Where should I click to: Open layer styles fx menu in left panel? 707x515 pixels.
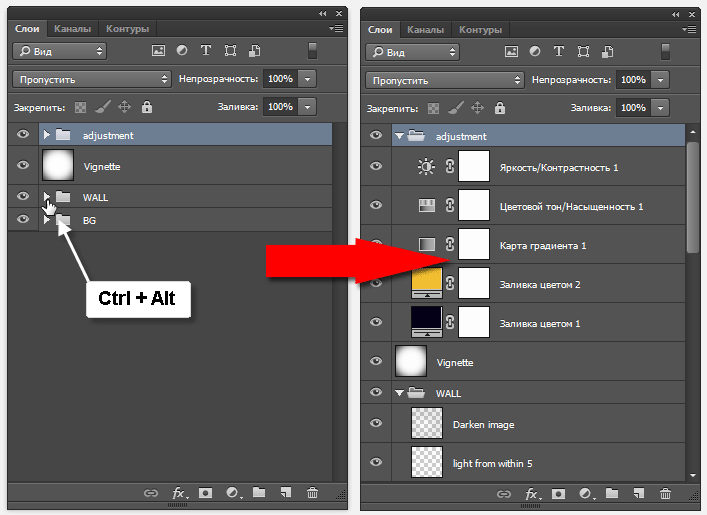[180, 493]
